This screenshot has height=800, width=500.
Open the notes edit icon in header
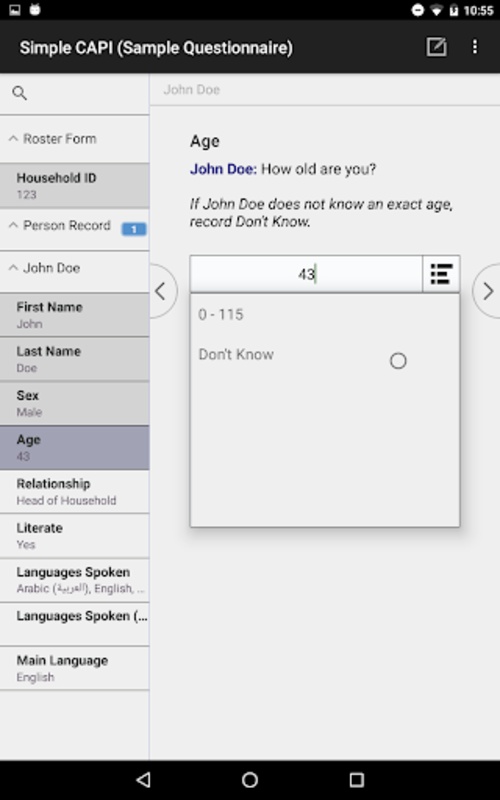click(x=436, y=47)
